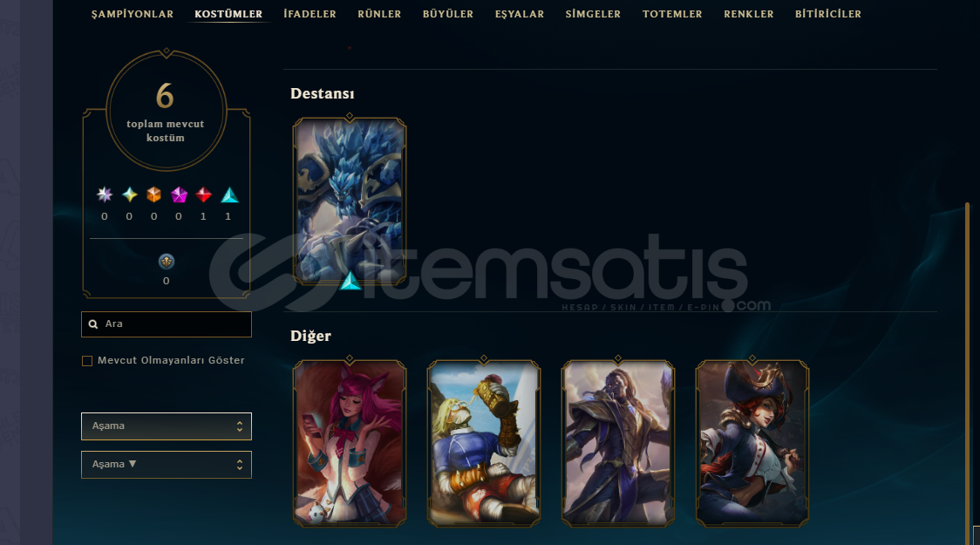This screenshot has height=545, width=980.
Task: Click the vertical scrollbar on right edge
Action: coord(967,373)
